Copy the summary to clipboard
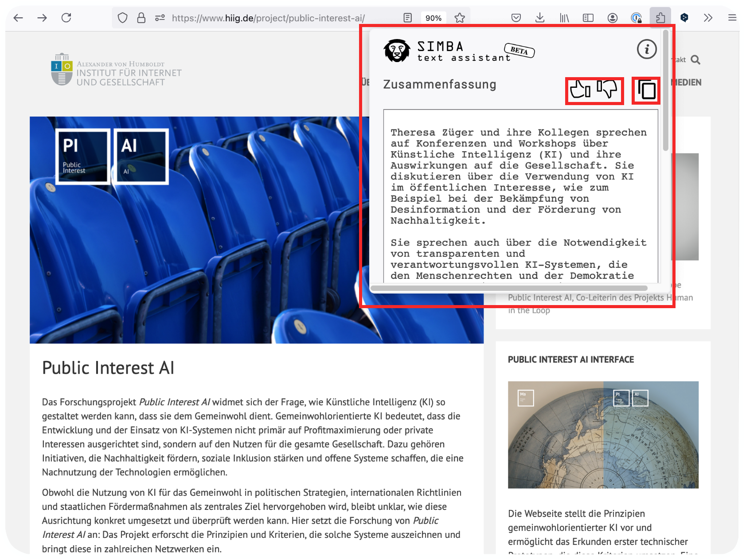Viewport: 746px width, 560px height. 647,90
